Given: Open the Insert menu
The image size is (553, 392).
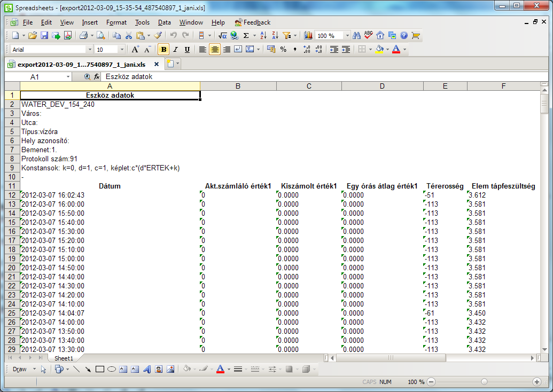Looking at the screenshot, I should (90, 22).
